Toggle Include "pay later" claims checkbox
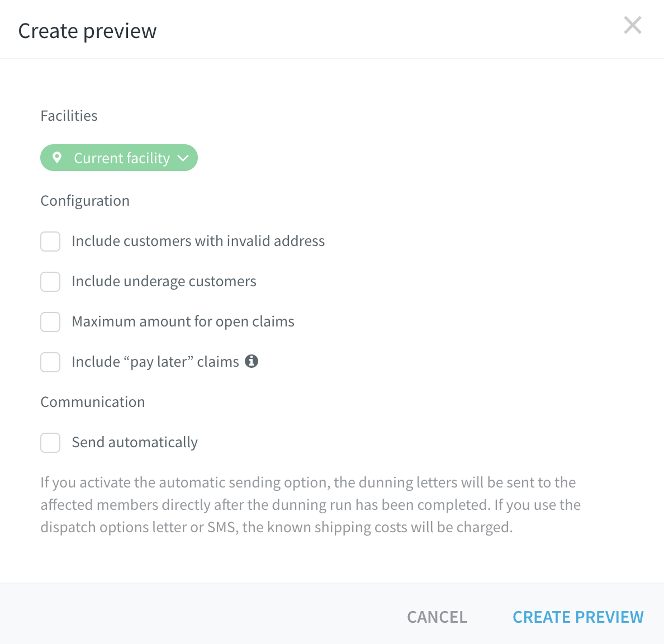Screen dimensions: 664x644 pyautogui.click(x=50, y=362)
